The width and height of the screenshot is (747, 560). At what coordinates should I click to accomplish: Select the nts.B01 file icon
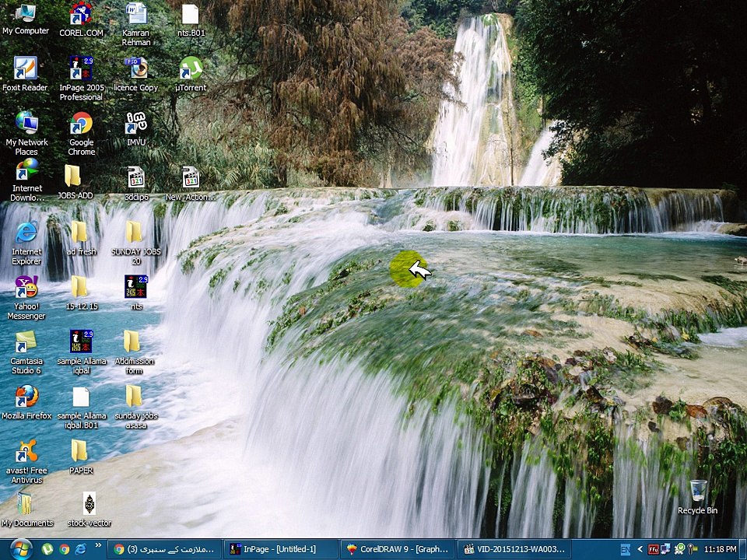point(191,20)
